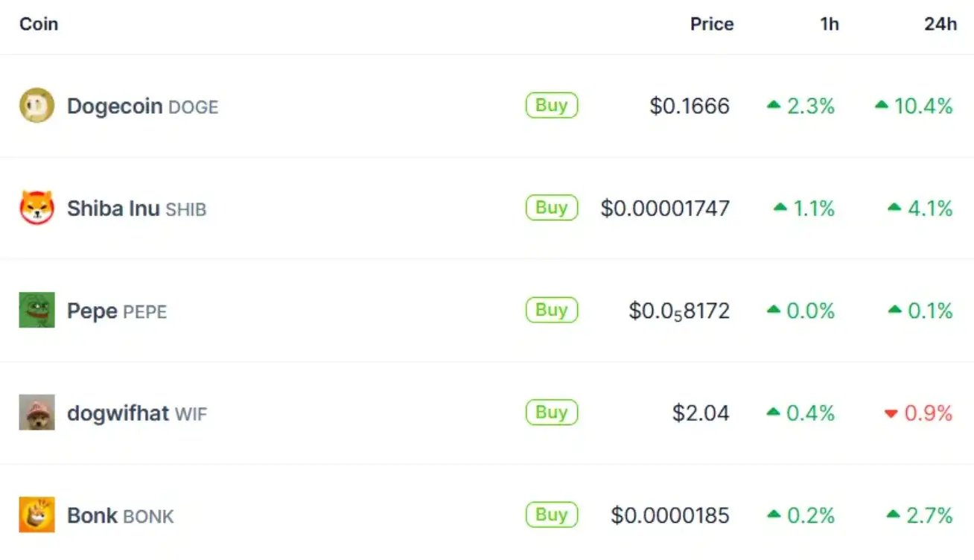Image resolution: width=974 pixels, height=560 pixels.
Task: Open the dogwifhat WIF name link
Action: tap(137, 413)
